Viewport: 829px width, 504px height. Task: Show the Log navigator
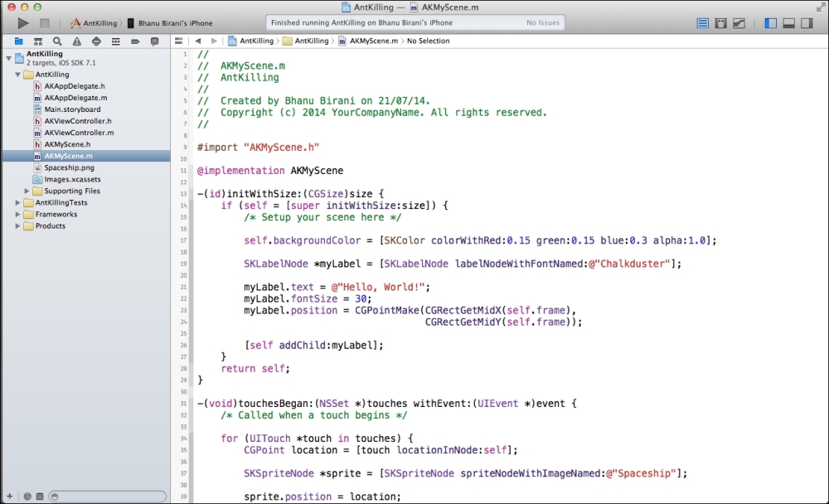154,41
